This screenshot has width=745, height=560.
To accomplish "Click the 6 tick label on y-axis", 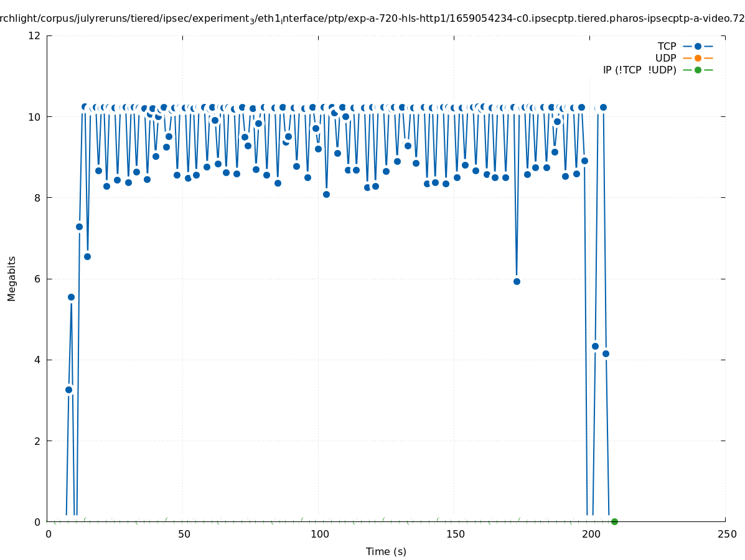I will (38, 279).
